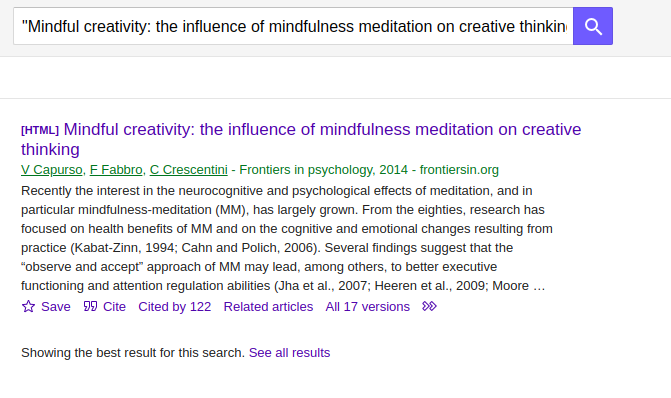The height and width of the screenshot is (398, 671).
Task: Click Frontiers in psychology, 2014 text
Action: [324, 170]
